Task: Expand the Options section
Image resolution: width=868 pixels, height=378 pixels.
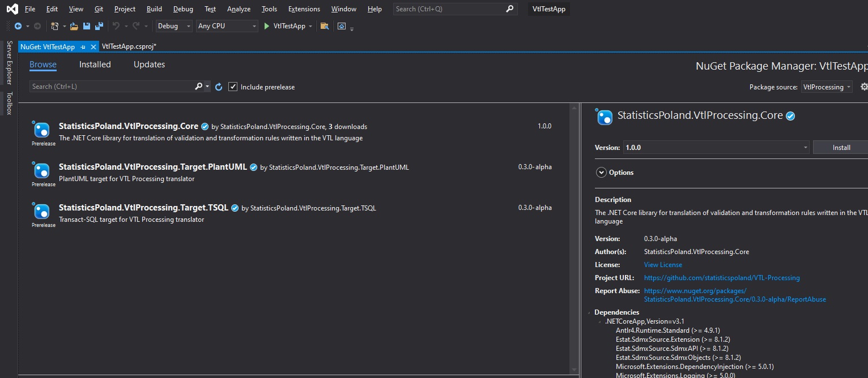Action: pos(601,173)
